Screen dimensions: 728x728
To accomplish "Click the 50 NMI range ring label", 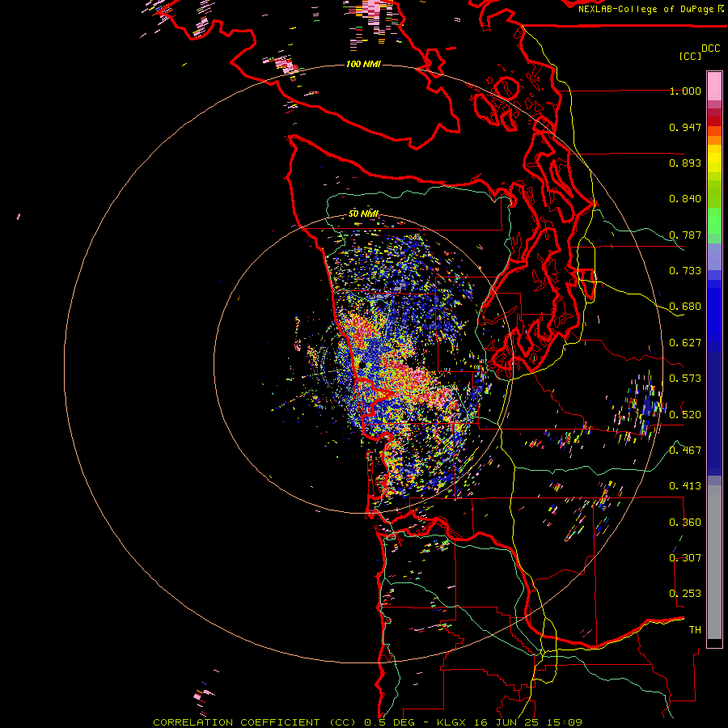I will 363,214.
